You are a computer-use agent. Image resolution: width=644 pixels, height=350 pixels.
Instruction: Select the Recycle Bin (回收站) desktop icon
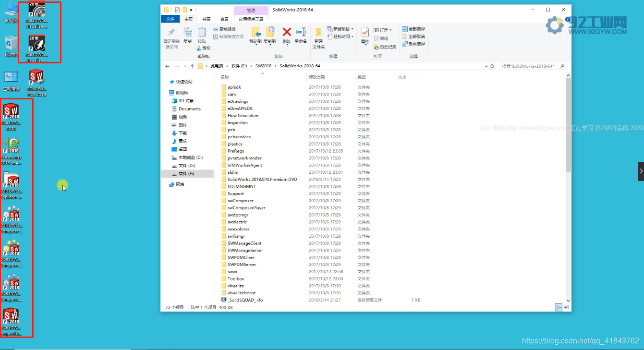click(11, 47)
